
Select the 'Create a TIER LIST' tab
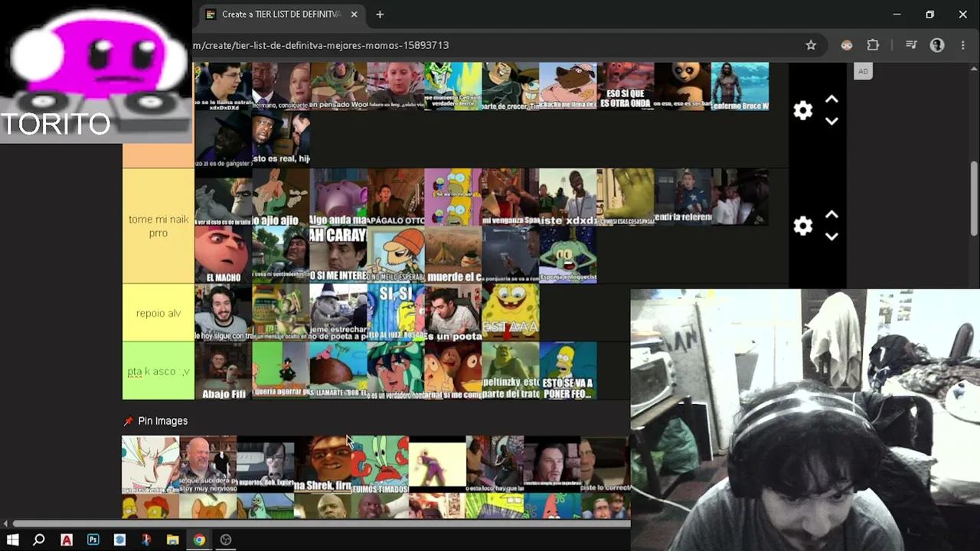[x=280, y=15]
